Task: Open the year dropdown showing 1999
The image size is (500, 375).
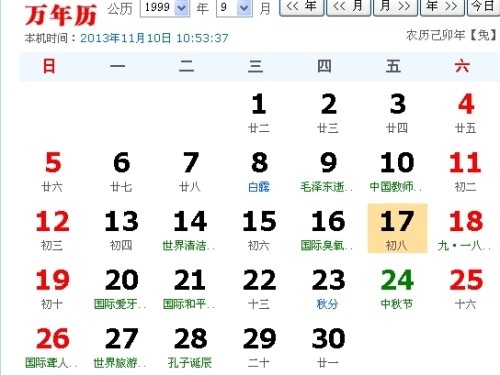Action: coord(165,7)
